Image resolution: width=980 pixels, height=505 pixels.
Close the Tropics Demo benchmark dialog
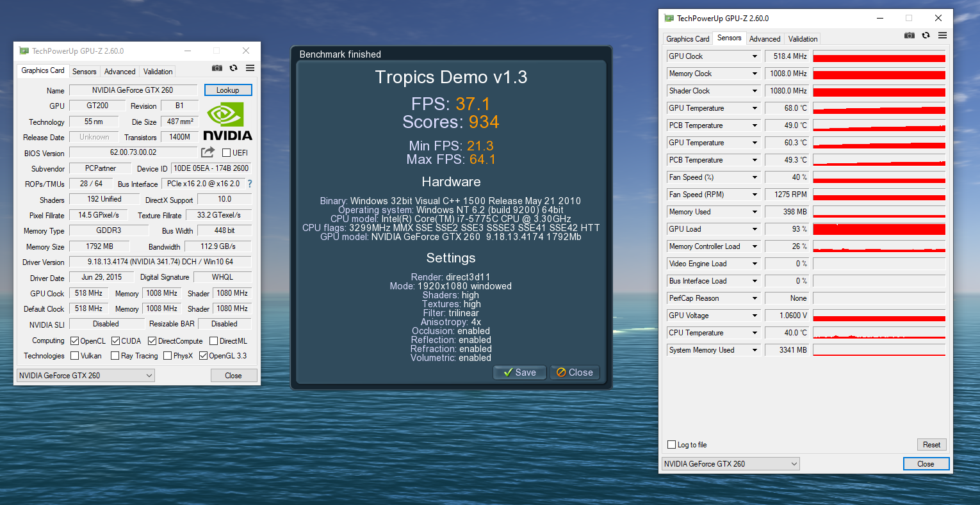pyautogui.click(x=575, y=373)
